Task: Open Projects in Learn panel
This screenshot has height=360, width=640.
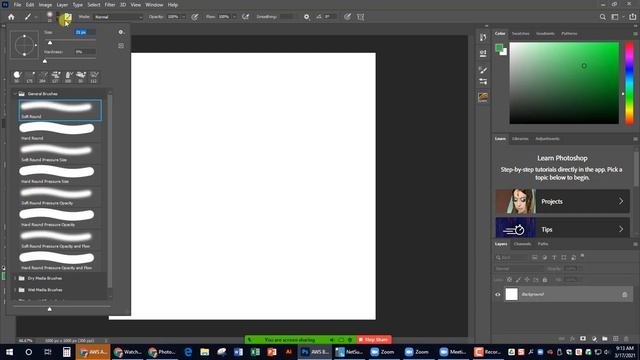Action: 562,201
